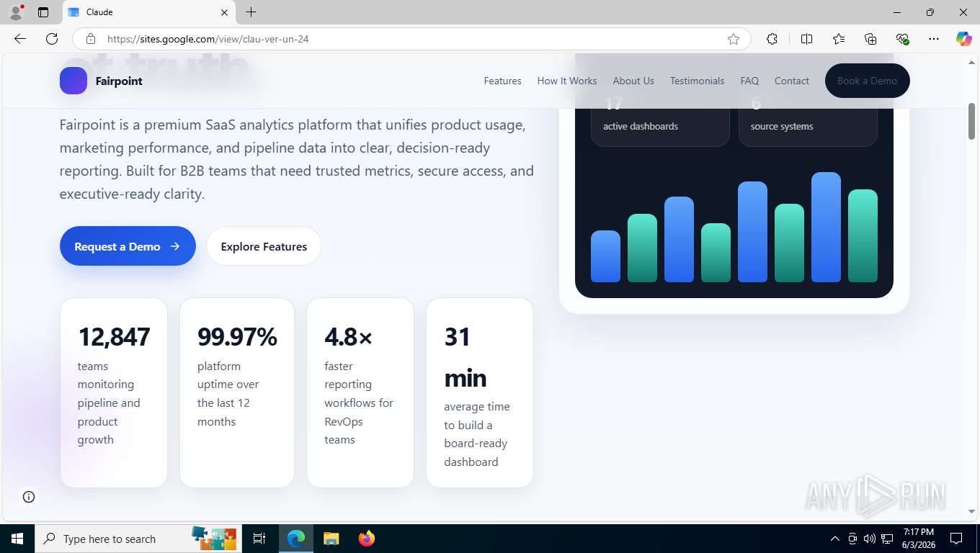Open the Windows Start menu
Image resolution: width=980 pixels, height=553 pixels.
coord(17,539)
